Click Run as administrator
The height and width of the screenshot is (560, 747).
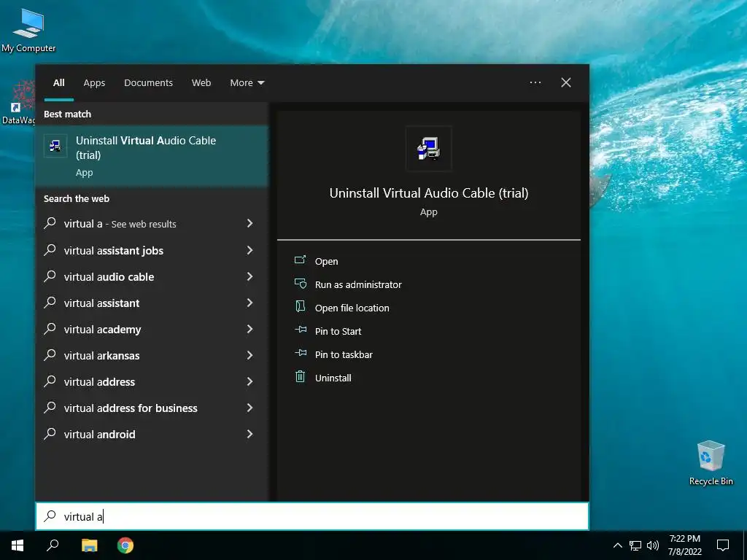[x=358, y=285]
